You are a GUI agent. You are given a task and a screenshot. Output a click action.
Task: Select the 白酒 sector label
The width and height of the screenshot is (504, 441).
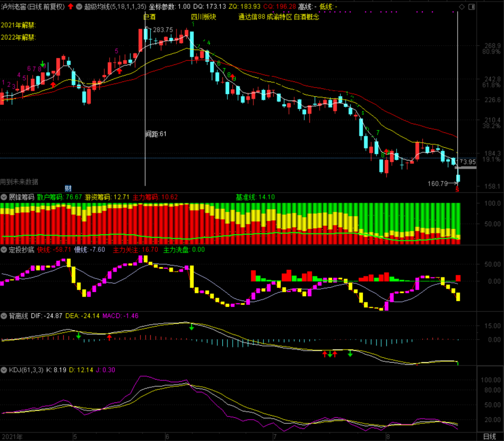tap(149, 17)
